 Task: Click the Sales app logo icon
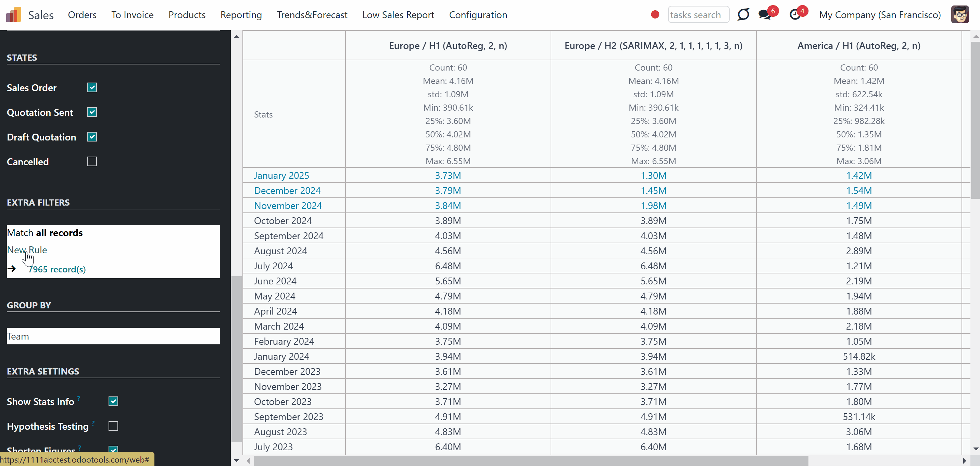click(14, 15)
